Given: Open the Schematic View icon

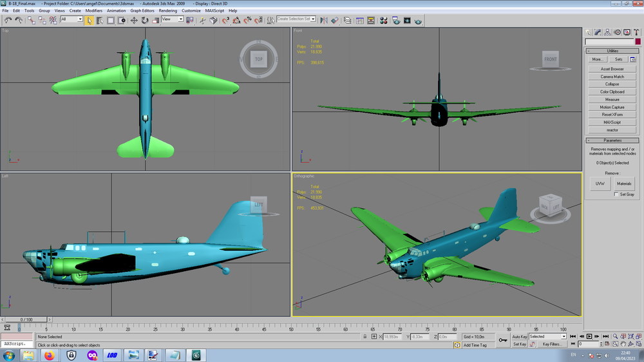Looking at the screenshot, I should click(x=371, y=20).
